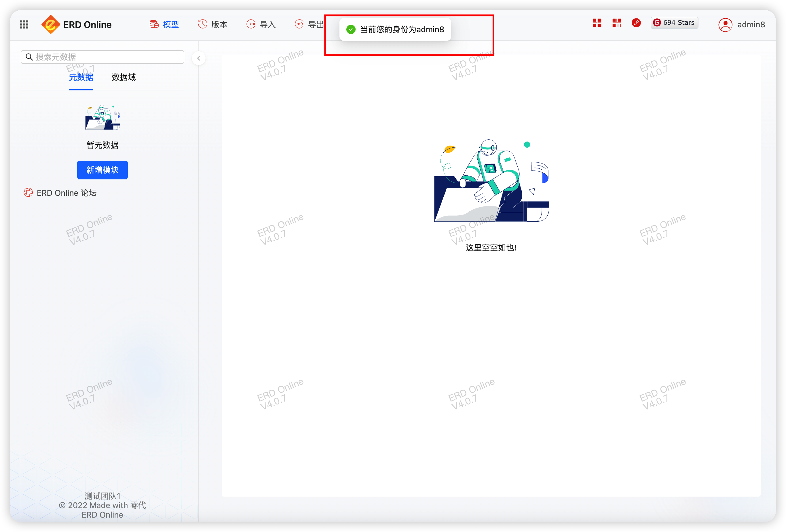The width and height of the screenshot is (786, 532).
Task: Select the 元数据 tab
Action: click(x=81, y=77)
